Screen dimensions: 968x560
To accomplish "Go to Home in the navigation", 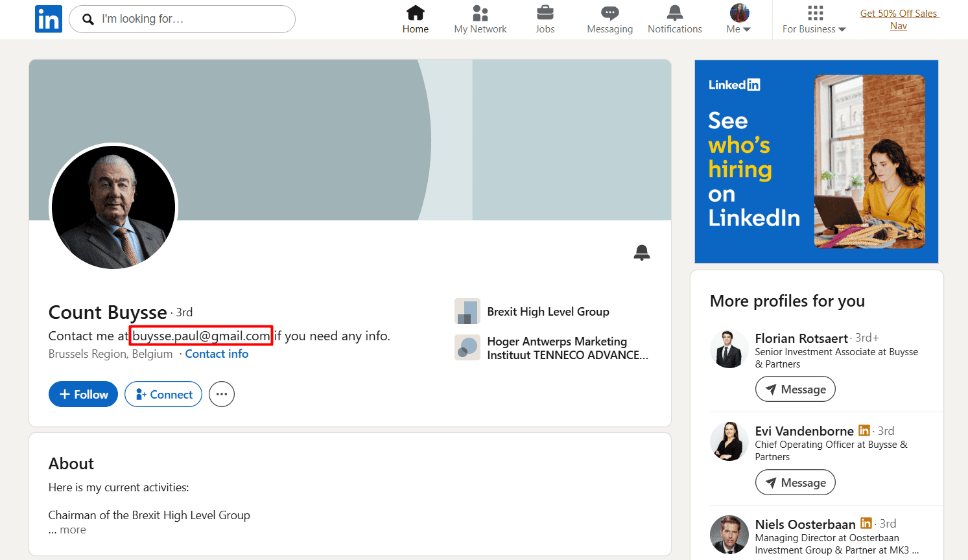I will (416, 19).
